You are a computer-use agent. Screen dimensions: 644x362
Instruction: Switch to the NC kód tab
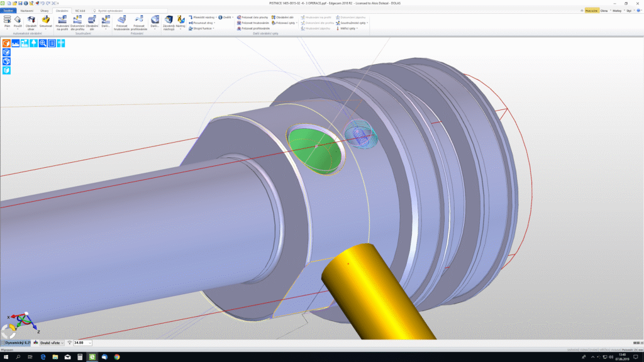click(x=80, y=11)
